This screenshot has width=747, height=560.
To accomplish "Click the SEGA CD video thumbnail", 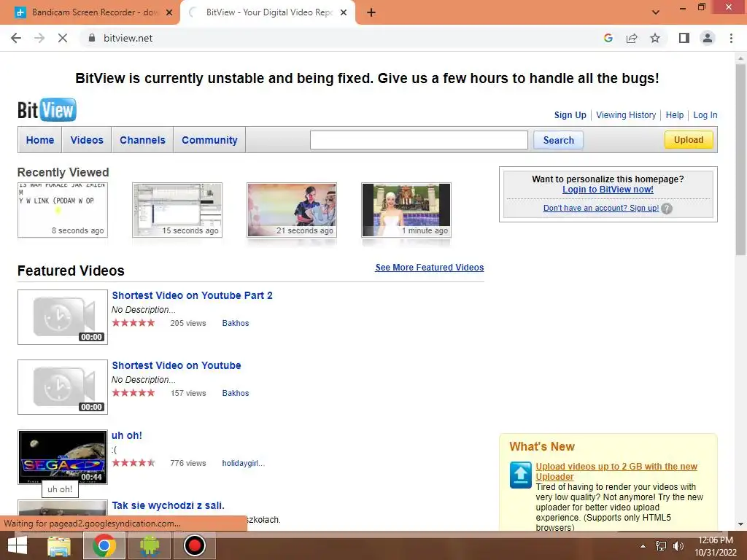I will tap(63, 457).
